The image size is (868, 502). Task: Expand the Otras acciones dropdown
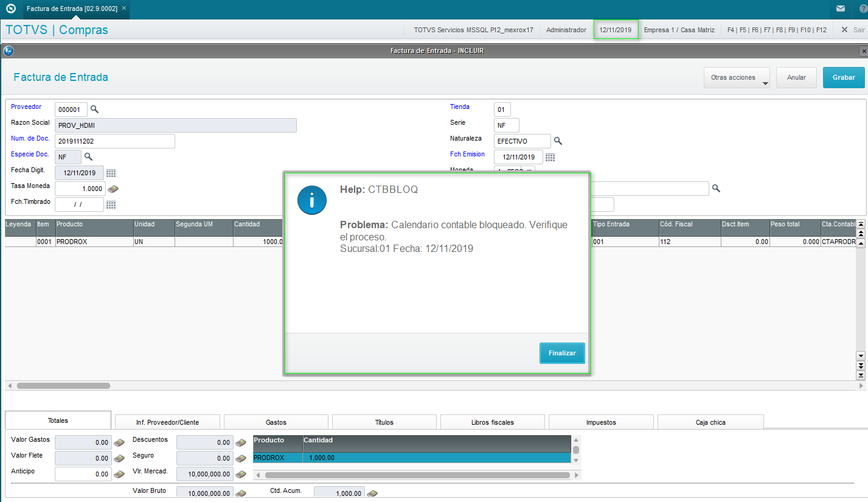pyautogui.click(x=737, y=78)
